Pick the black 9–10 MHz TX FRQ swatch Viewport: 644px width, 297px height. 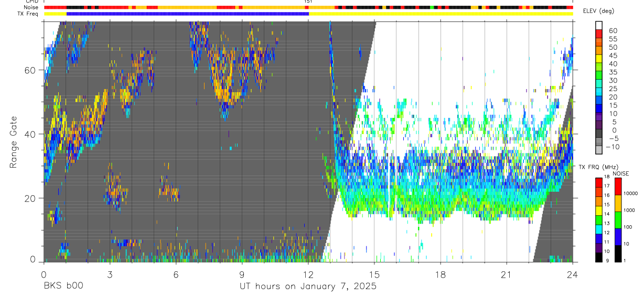pos(599,257)
